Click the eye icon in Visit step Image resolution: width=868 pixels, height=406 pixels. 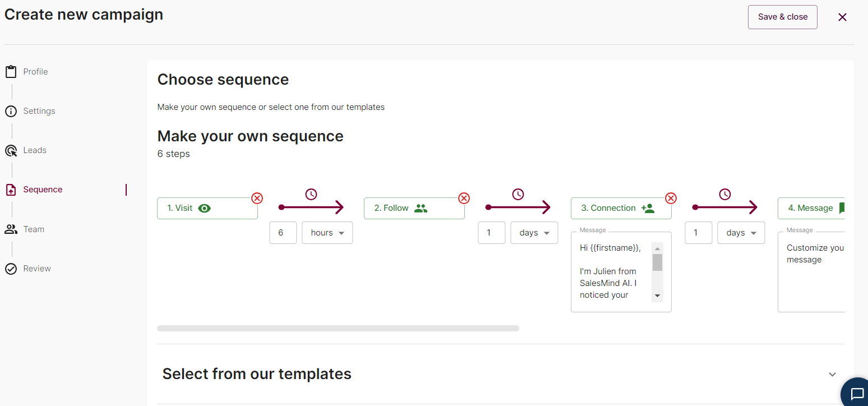tap(205, 208)
